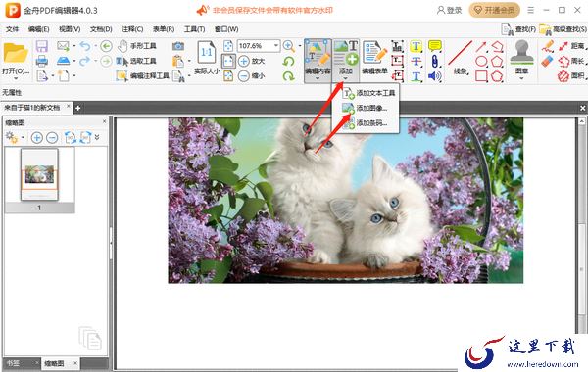Viewport: 588px width, 372px height.
Task: Click the printer icon
Action: 41,61
